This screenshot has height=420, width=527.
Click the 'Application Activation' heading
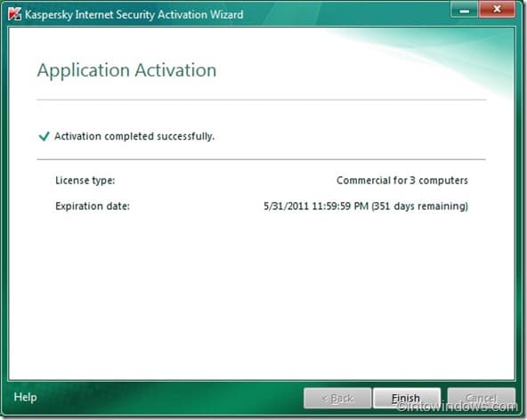126,70
